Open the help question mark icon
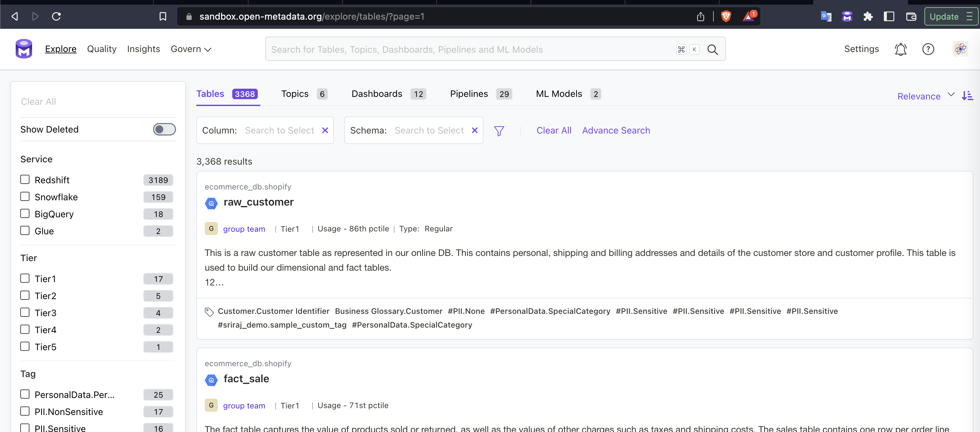Viewport: 980px width, 432px height. [928, 49]
